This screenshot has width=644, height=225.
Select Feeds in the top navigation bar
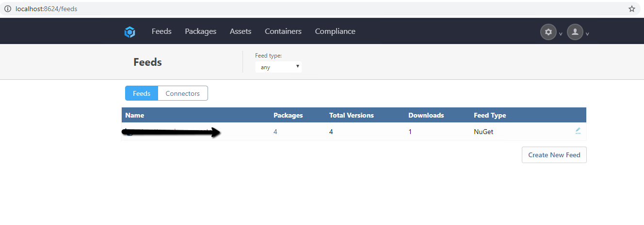pos(161,31)
